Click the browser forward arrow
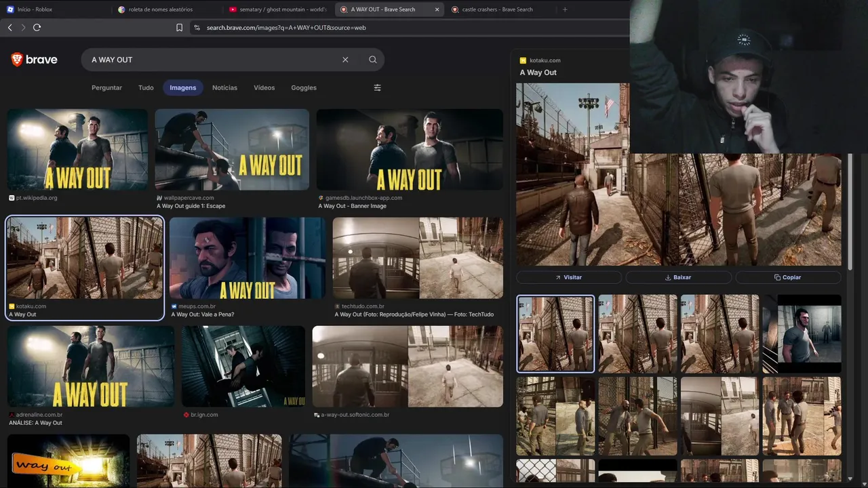 pyautogui.click(x=23, y=27)
